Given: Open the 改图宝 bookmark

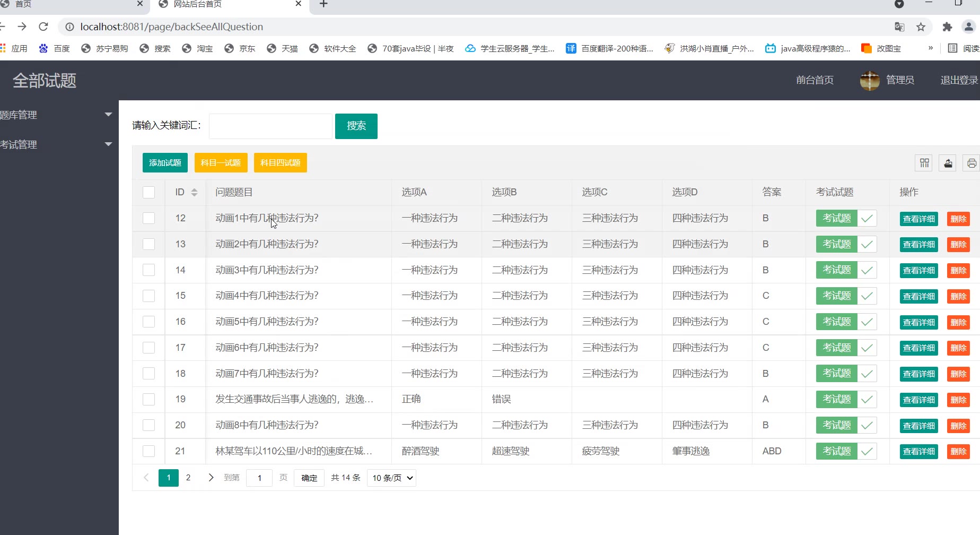Looking at the screenshot, I should click(x=881, y=48).
